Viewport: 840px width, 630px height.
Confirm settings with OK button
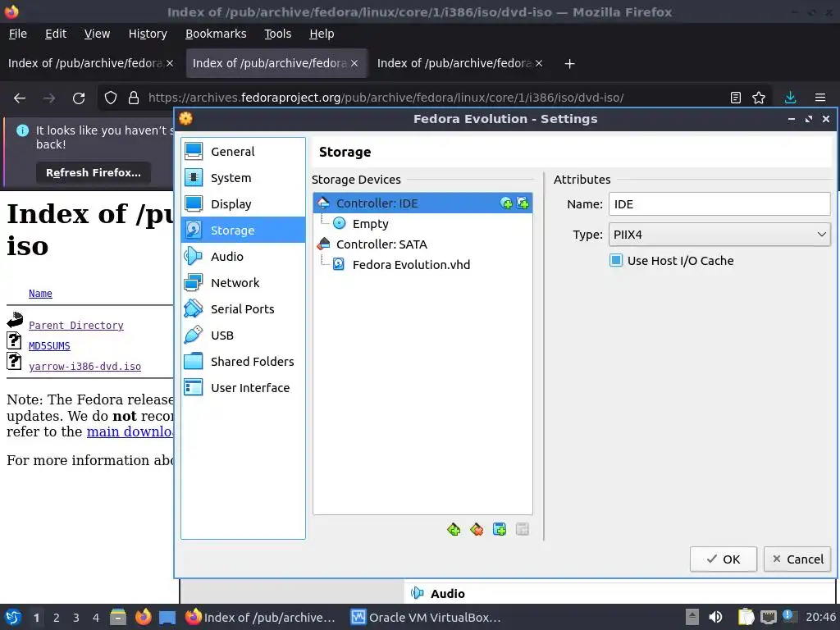724,559
